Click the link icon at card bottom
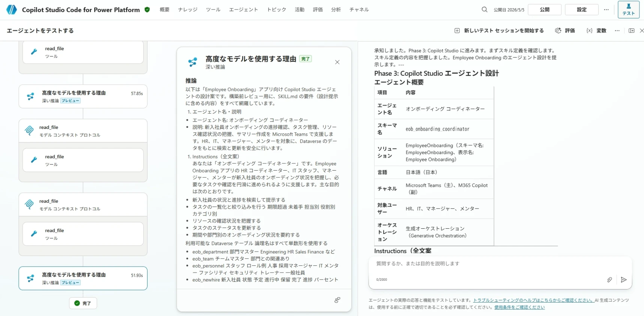The width and height of the screenshot is (644, 316). point(337,300)
